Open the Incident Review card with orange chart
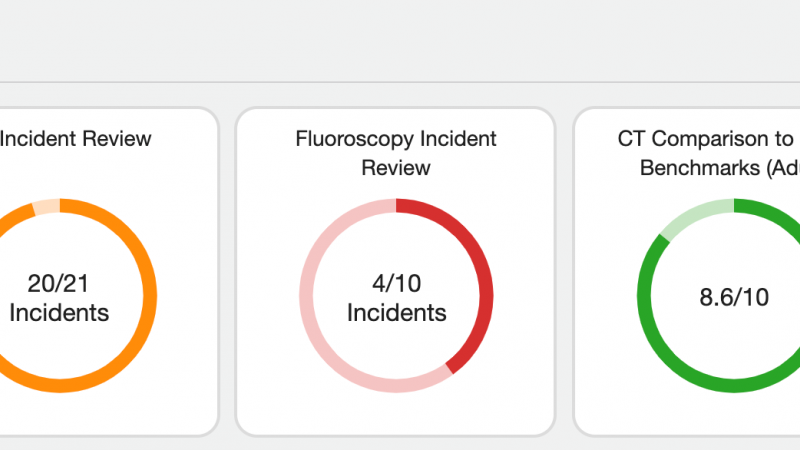 coord(102,271)
